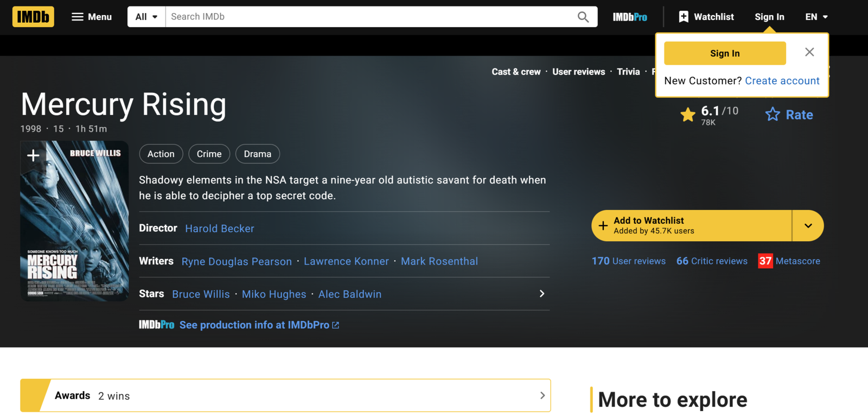868x416 pixels.
Task: Expand the Stars cast chevron
Action: pyautogui.click(x=541, y=294)
